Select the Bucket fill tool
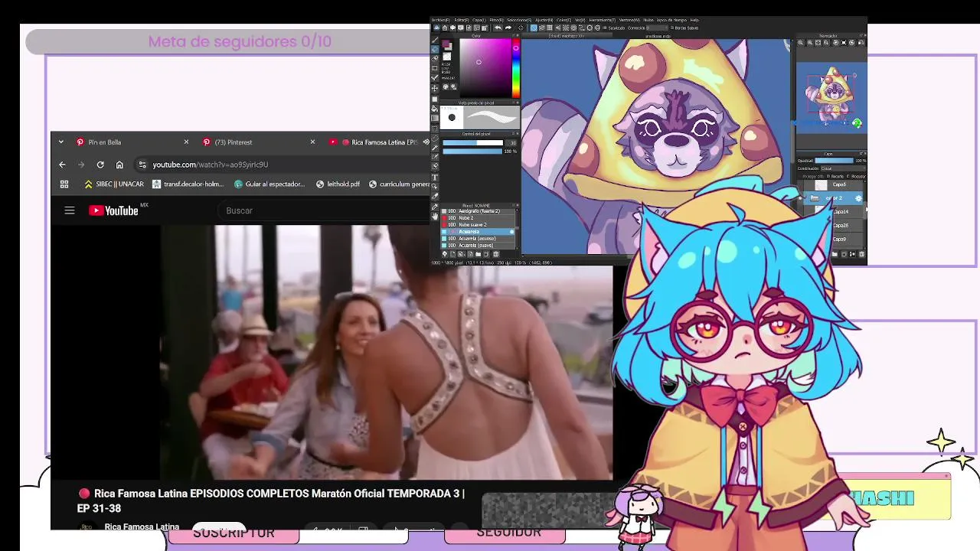The image size is (980, 551). click(x=435, y=109)
